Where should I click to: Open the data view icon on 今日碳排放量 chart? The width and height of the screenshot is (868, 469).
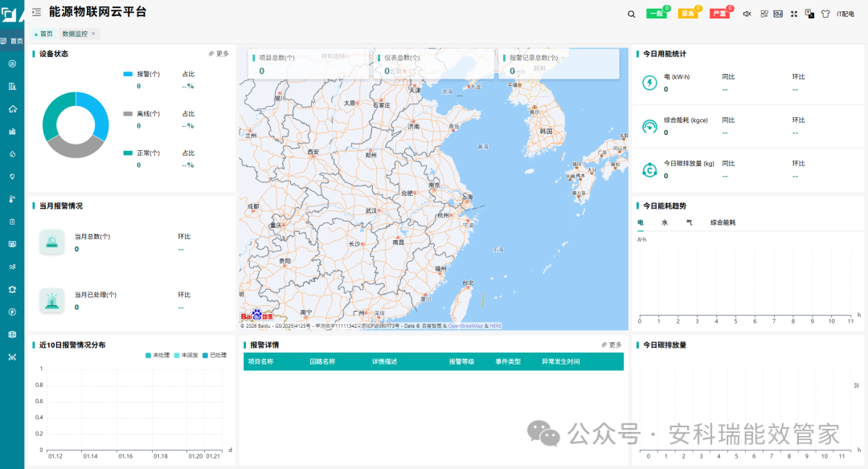857,385
